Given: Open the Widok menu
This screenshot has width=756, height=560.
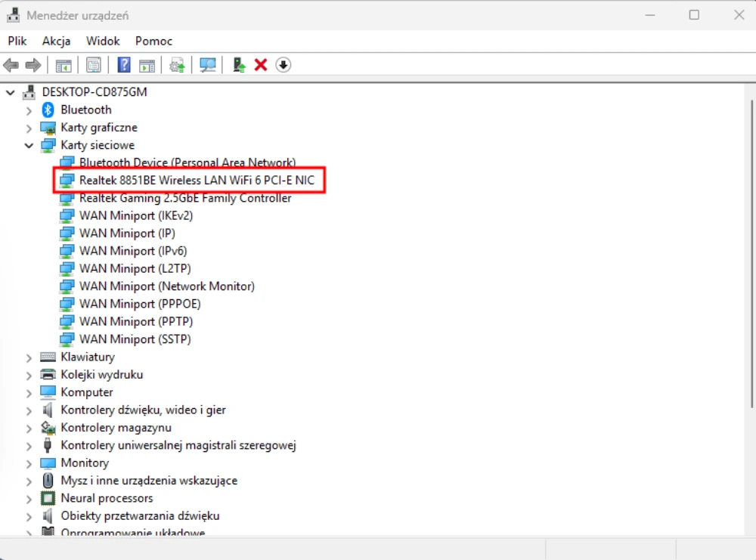Looking at the screenshot, I should click(x=103, y=41).
